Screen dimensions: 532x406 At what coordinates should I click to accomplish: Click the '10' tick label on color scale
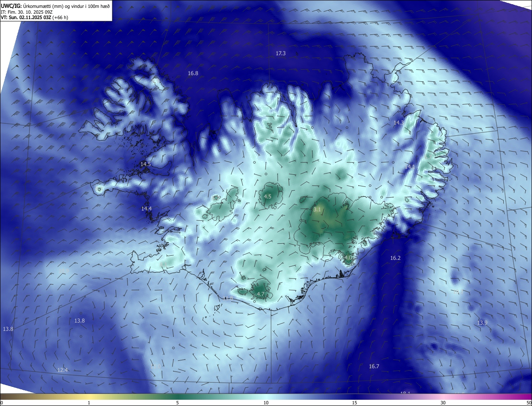point(266,403)
